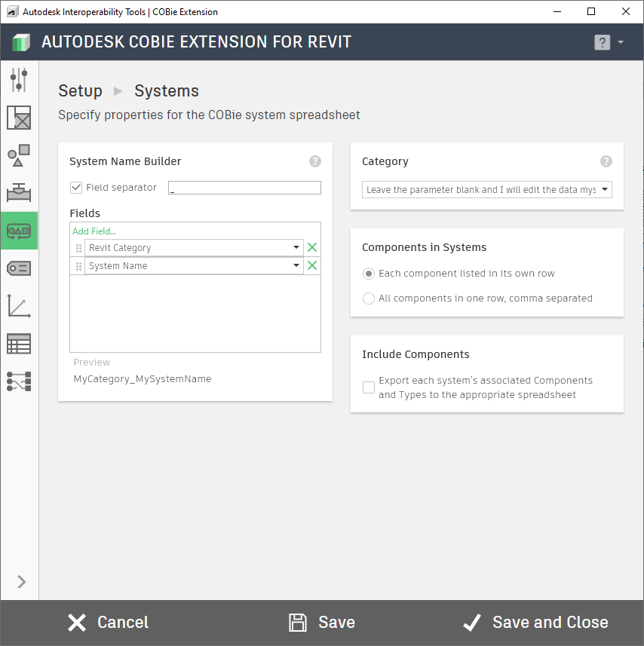644x646 pixels.
Task: Click the Add Field... link
Action: [94, 231]
